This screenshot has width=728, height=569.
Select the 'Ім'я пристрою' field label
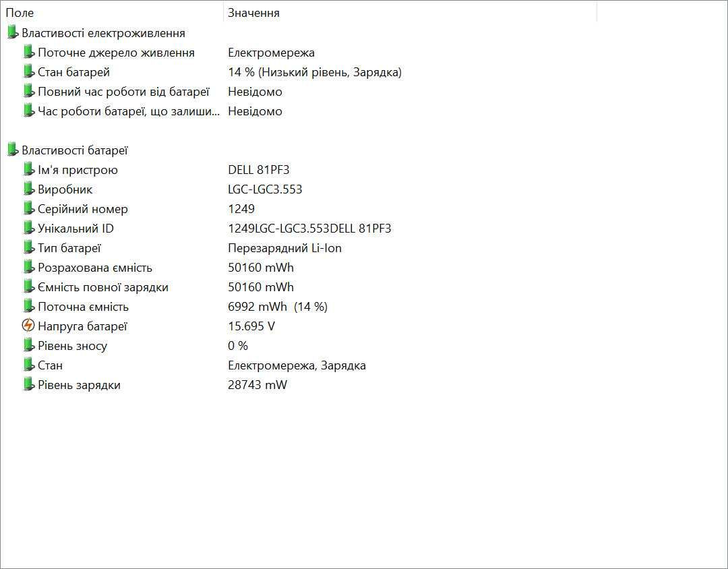coord(78,169)
